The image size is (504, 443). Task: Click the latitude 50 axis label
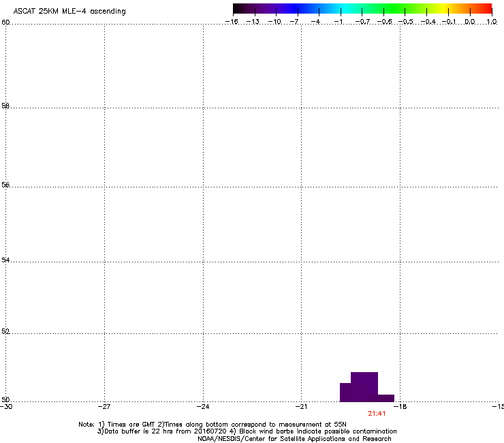tap(5, 399)
